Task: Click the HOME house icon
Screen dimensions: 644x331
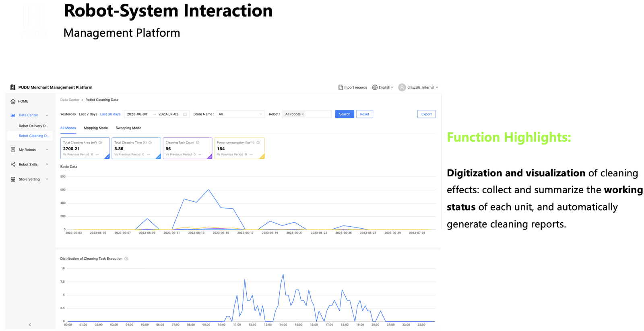Action: (x=13, y=101)
